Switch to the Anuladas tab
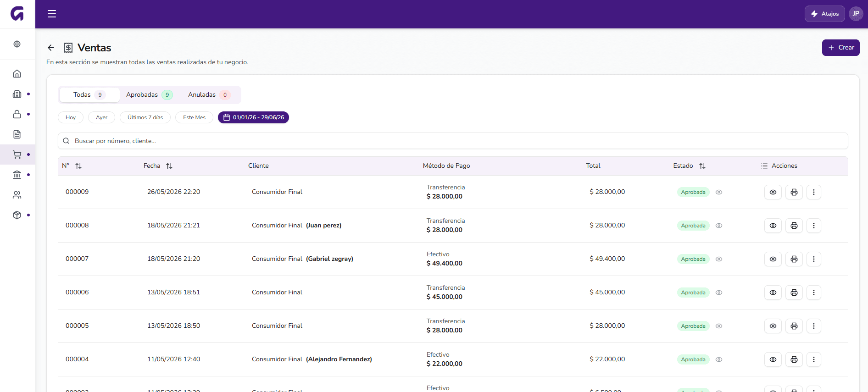The height and width of the screenshot is (392, 868). (209, 95)
